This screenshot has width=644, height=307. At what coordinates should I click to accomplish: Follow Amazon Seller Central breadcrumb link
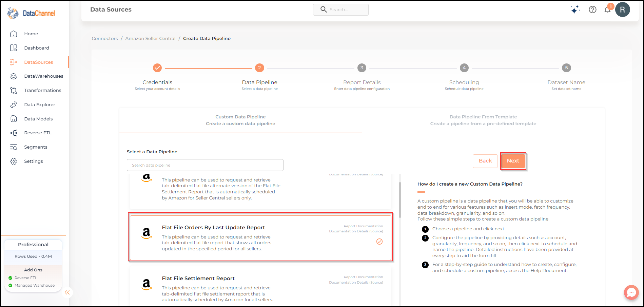[151, 39]
